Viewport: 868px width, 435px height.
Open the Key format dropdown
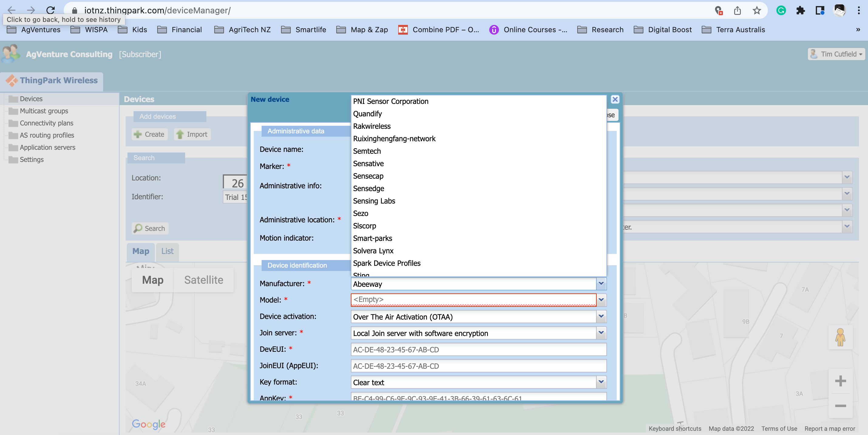[x=601, y=382]
